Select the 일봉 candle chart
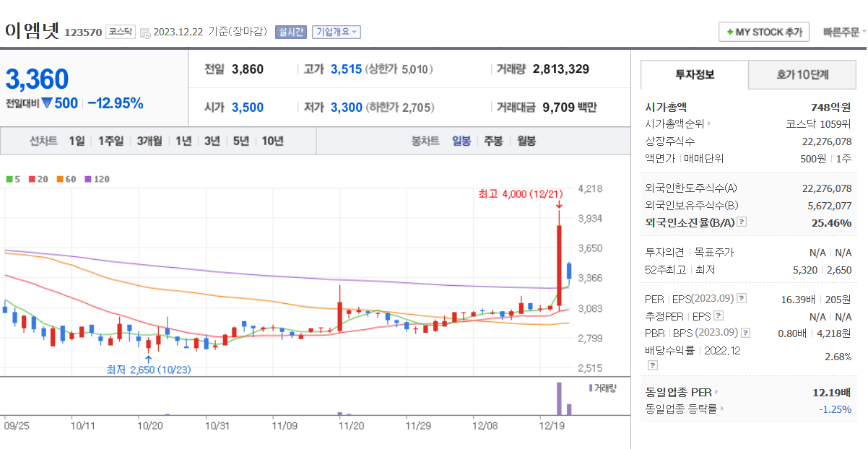This screenshot has width=868, height=449. (x=461, y=141)
